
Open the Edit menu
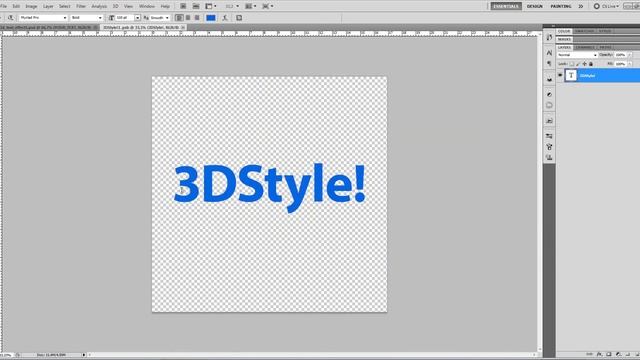(16, 6)
